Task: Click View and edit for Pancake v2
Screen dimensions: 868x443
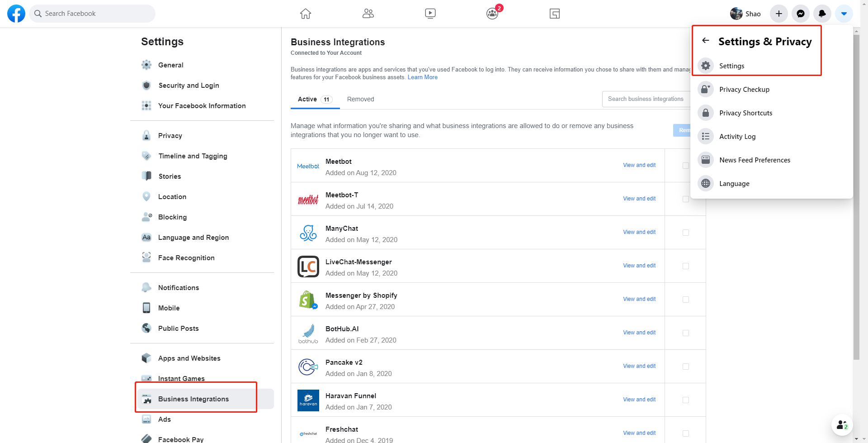Action: tap(639, 366)
